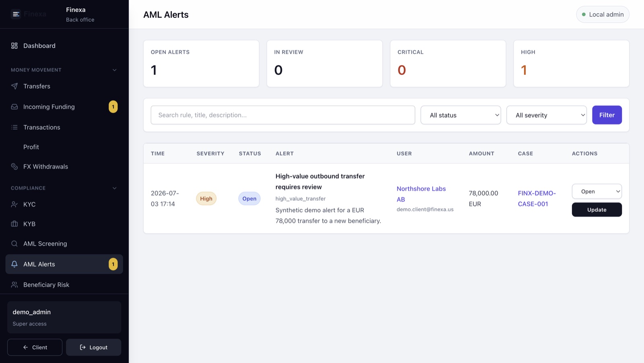Click the Incoming Funding badge count

coord(113,107)
